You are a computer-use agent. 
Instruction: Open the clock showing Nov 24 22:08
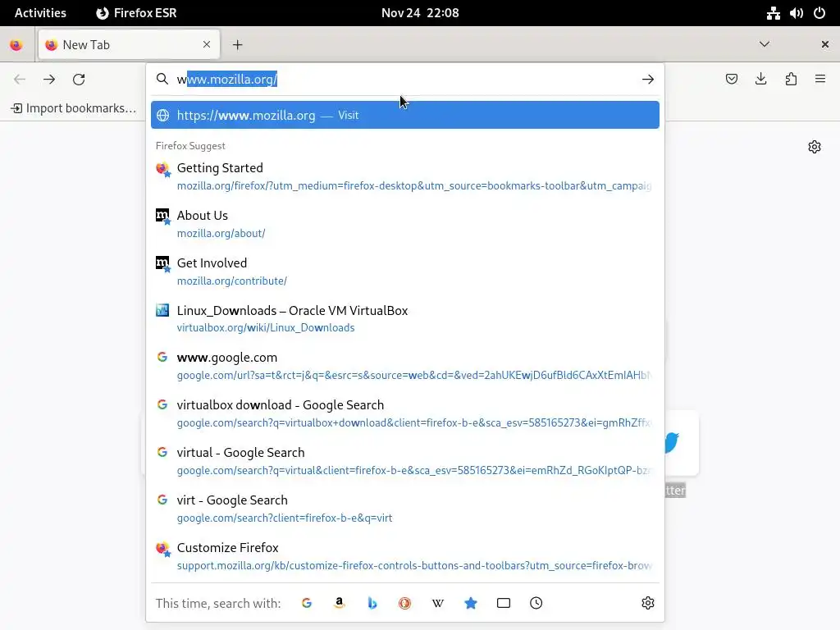click(x=420, y=13)
